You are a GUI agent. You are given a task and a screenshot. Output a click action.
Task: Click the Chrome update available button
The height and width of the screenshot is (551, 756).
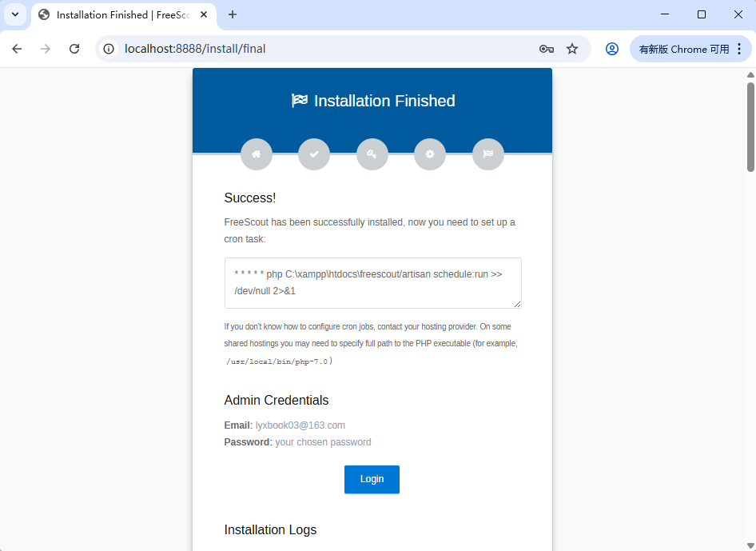[684, 49]
